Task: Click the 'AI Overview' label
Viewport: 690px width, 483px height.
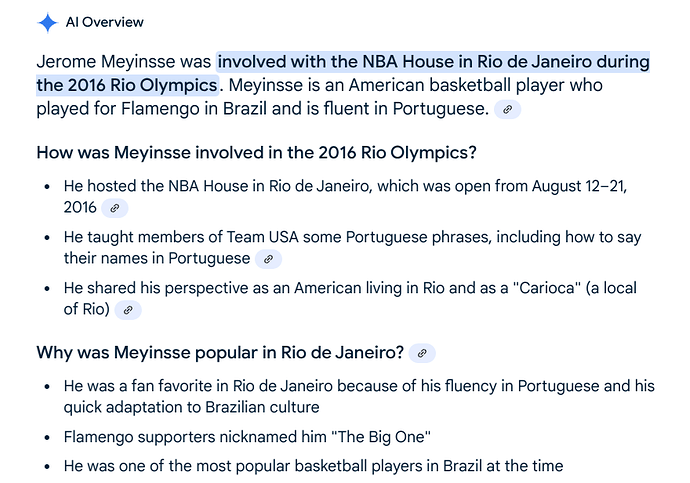Action: [x=105, y=22]
